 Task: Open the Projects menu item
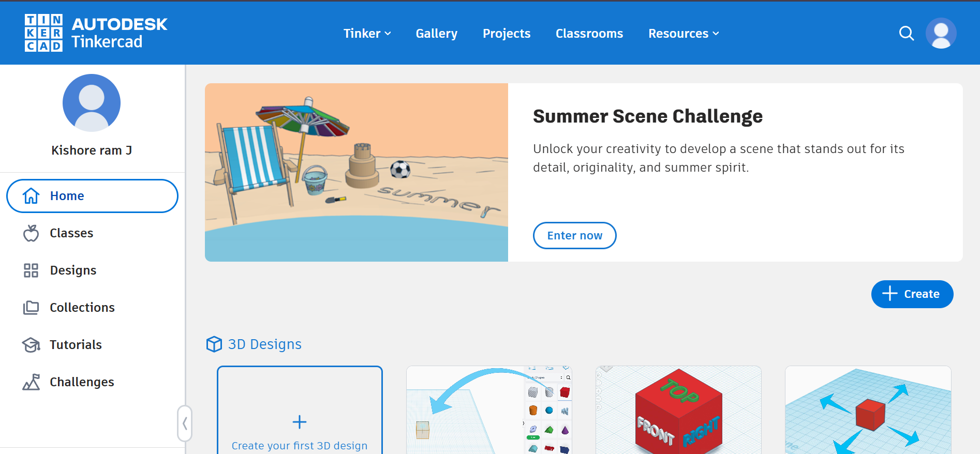[x=506, y=34]
